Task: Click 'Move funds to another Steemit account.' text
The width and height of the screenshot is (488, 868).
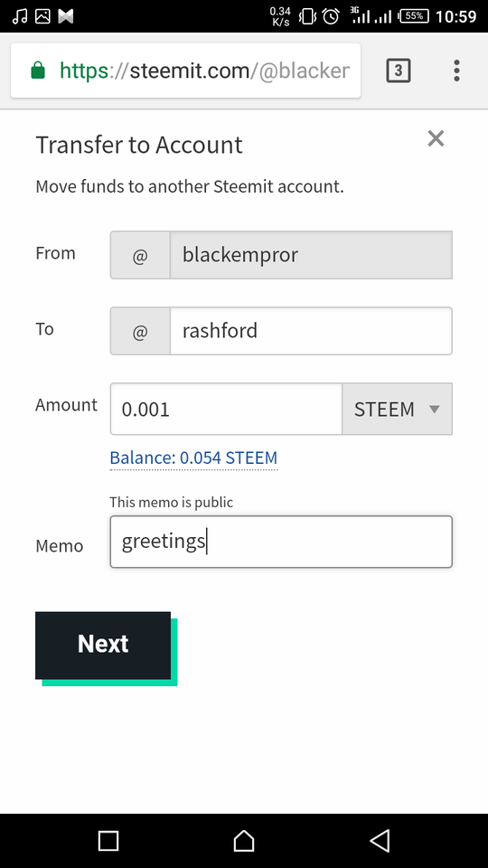Action: click(x=190, y=186)
